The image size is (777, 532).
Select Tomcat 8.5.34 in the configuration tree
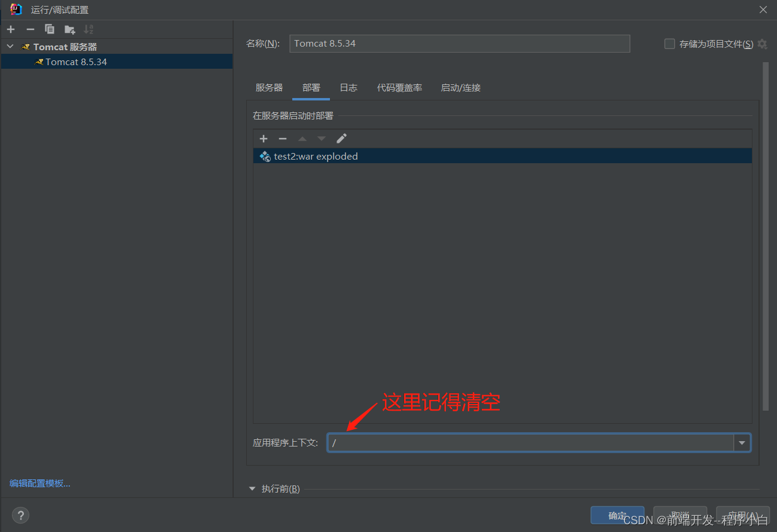tap(117, 62)
